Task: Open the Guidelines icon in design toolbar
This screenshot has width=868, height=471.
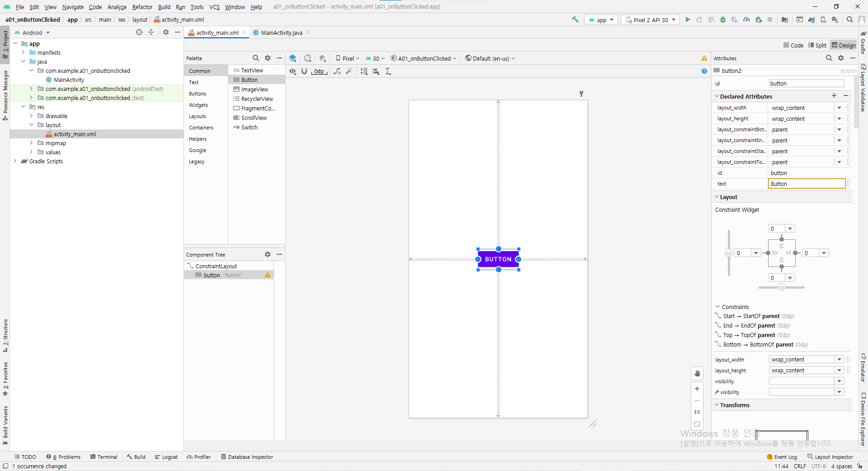Action: pos(388,71)
